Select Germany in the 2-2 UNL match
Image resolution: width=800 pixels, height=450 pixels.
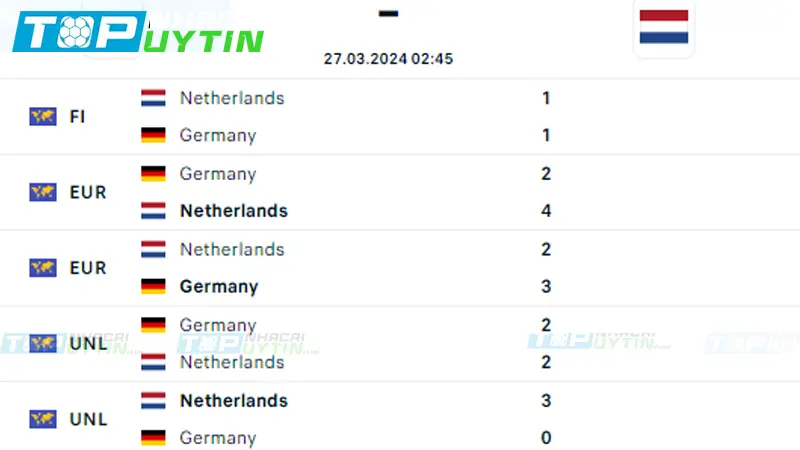(218, 325)
